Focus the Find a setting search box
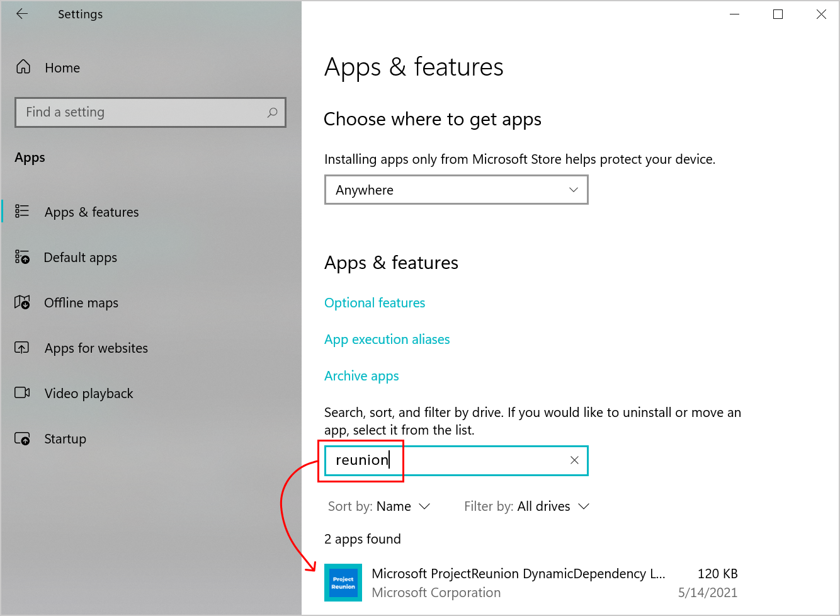840x616 pixels. (x=150, y=112)
